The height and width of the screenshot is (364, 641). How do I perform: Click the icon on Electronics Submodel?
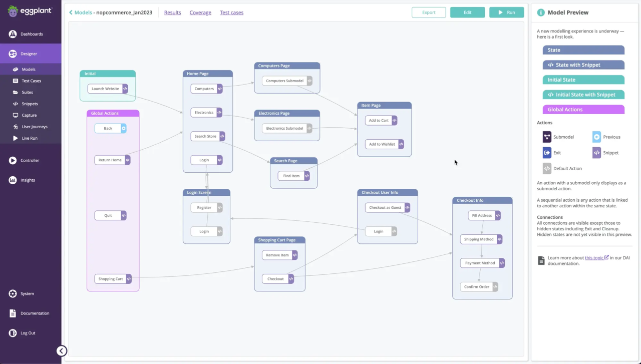coord(309,128)
